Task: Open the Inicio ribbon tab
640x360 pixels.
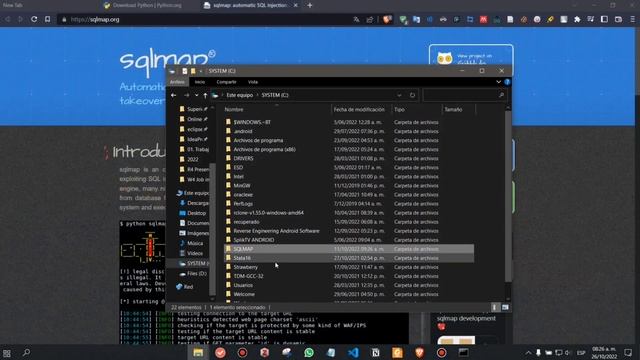Action: 200,82
